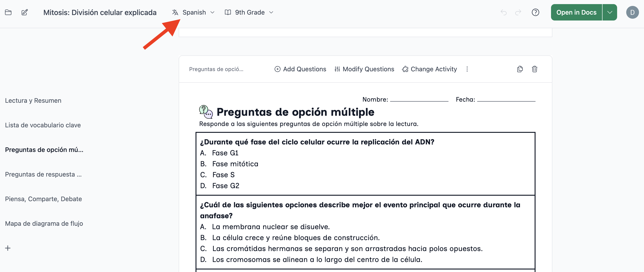Duplicate the activity with copy icon
The height and width of the screenshot is (272, 644).
[520, 69]
